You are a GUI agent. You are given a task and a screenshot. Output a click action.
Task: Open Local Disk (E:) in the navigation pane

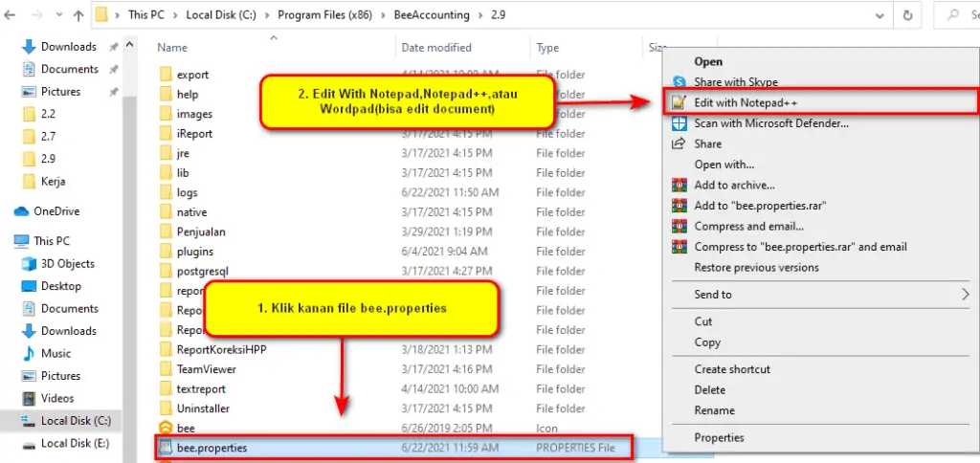click(x=76, y=443)
